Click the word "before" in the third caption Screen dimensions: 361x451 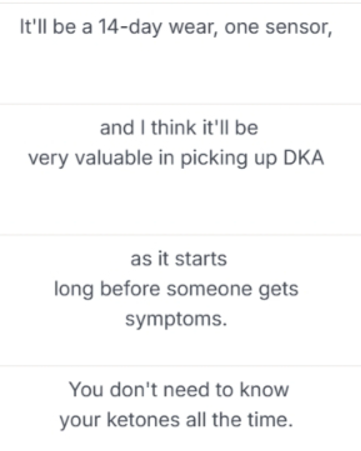click(130, 288)
